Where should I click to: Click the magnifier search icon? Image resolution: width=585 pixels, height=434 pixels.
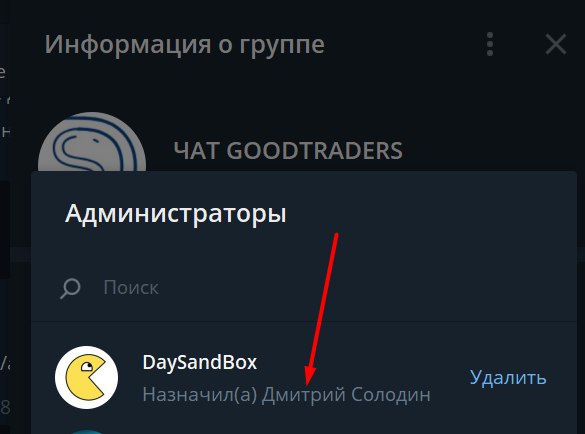pos(70,288)
